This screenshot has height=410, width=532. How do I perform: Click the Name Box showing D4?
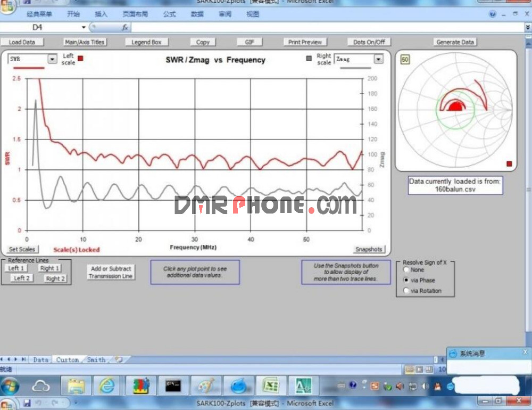[x=41, y=28]
